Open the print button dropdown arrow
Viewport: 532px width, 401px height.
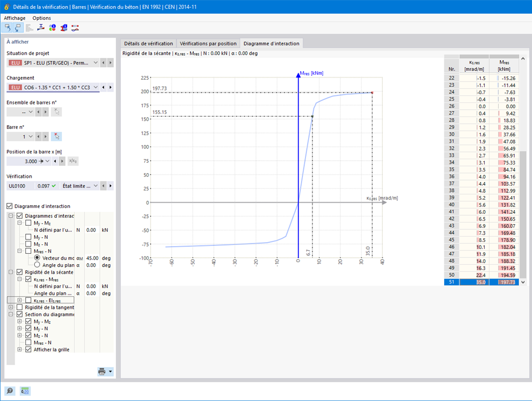pyautogui.click(x=110, y=371)
